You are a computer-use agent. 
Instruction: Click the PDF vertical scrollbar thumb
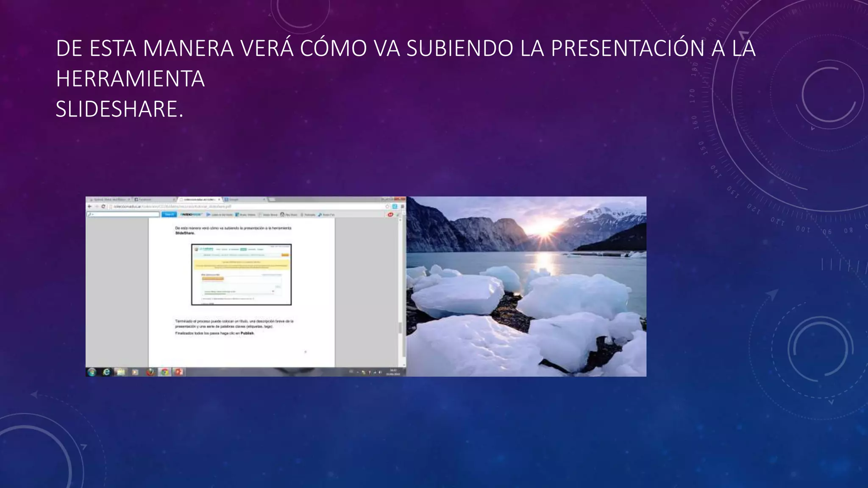399,328
